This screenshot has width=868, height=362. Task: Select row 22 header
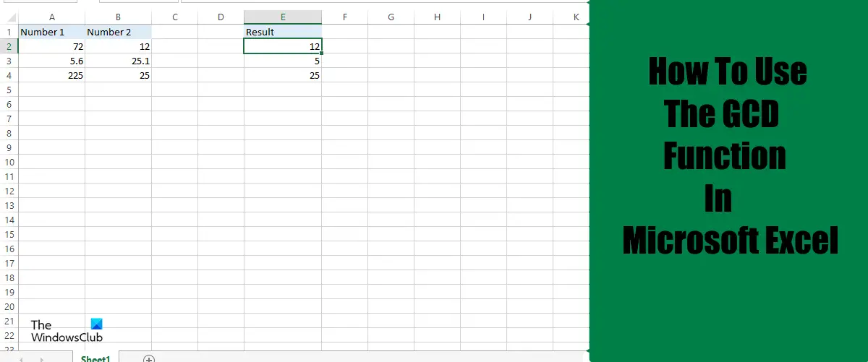point(9,335)
